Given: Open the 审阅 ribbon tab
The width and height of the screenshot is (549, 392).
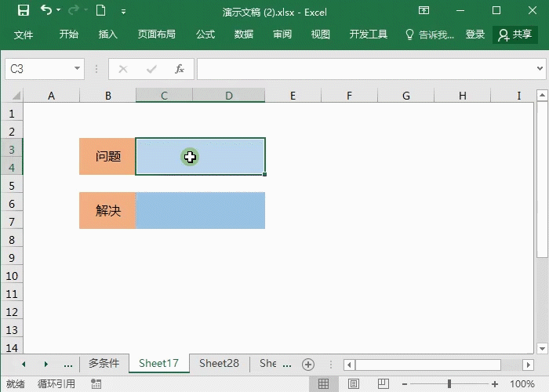Looking at the screenshot, I should [282, 34].
